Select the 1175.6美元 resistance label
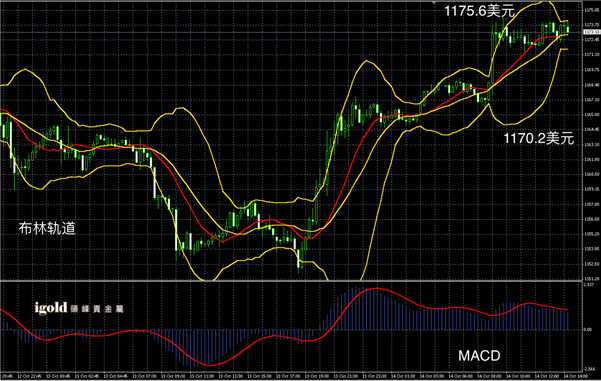This screenshot has height=381, width=601. coord(479,11)
